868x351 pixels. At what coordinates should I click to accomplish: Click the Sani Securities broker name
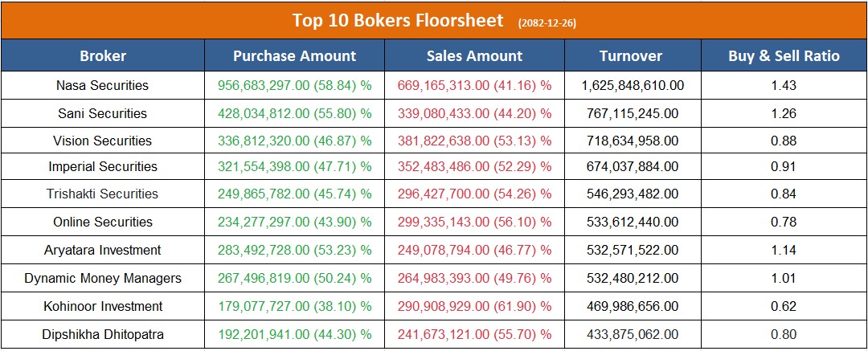(x=103, y=113)
